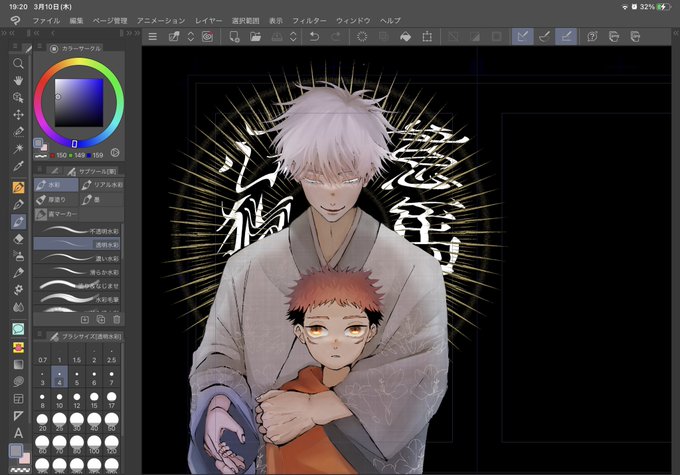The width and height of the screenshot is (680, 475).
Task: Open color circle panel menu icon
Action: click(39, 46)
